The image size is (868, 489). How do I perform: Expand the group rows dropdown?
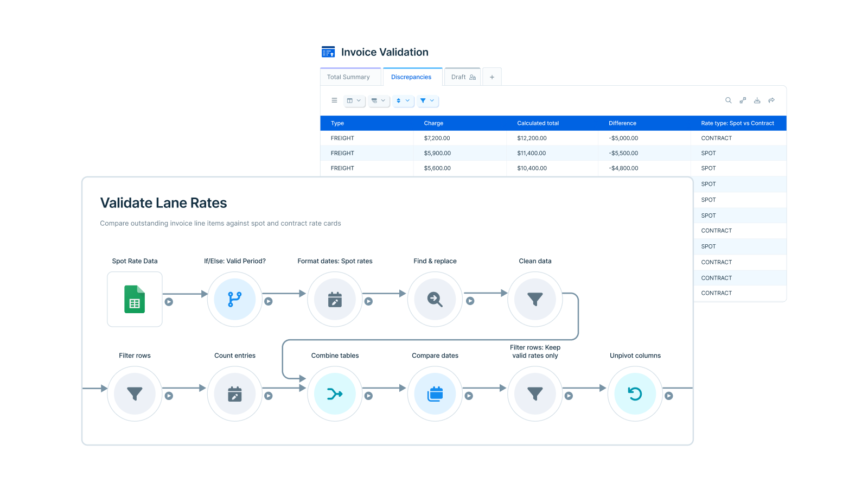(x=379, y=100)
